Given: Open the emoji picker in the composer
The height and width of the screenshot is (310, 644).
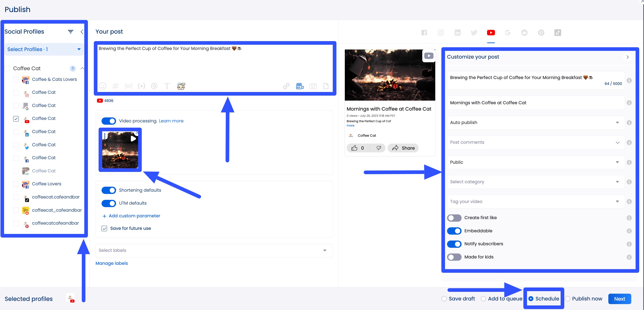Looking at the screenshot, I should point(102,86).
